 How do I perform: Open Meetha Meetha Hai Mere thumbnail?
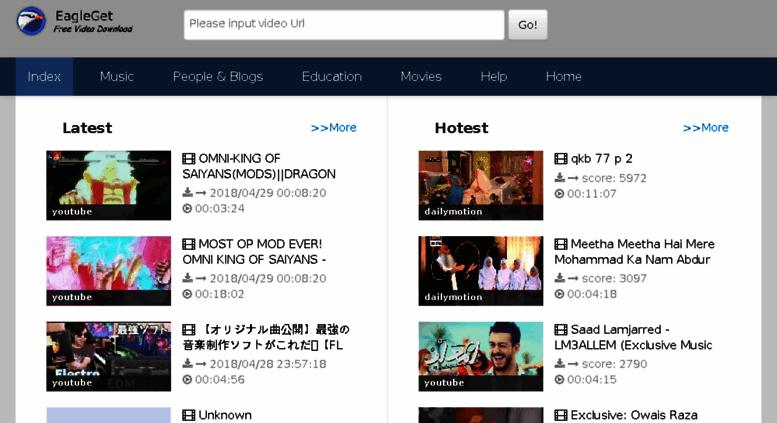[x=481, y=271]
